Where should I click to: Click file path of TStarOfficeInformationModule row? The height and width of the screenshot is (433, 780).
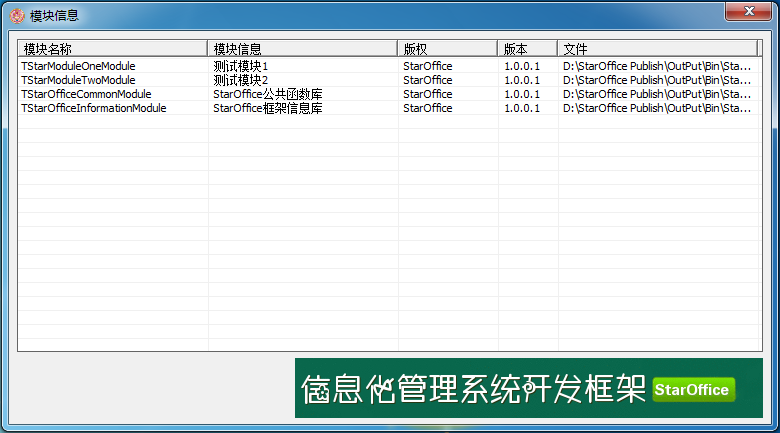tap(657, 108)
